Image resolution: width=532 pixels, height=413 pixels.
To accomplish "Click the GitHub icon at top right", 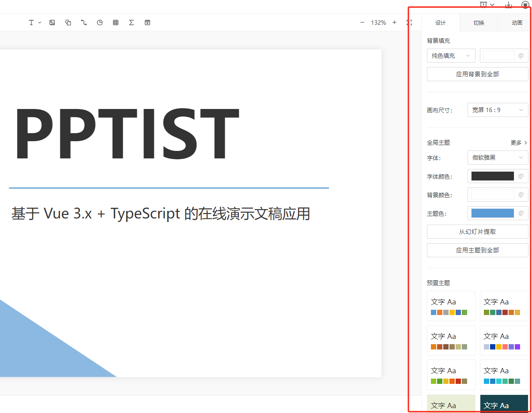I will pos(525,5).
